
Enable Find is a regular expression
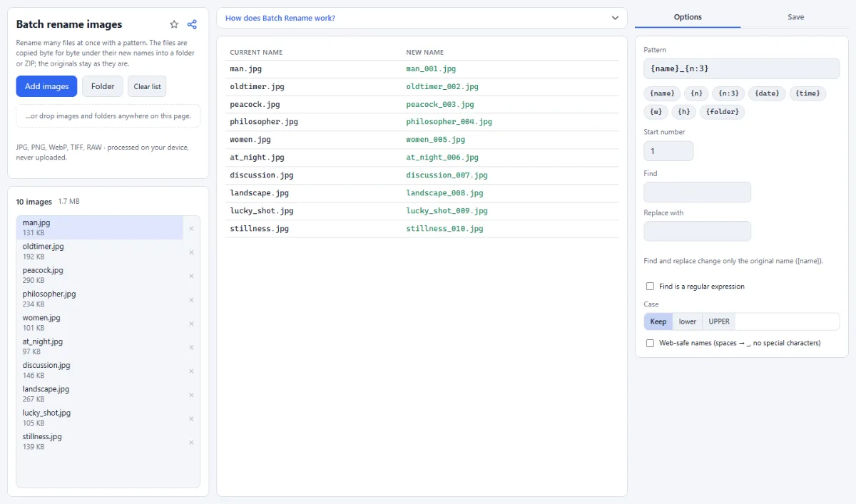pyautogui.click(x=650, y=287)
